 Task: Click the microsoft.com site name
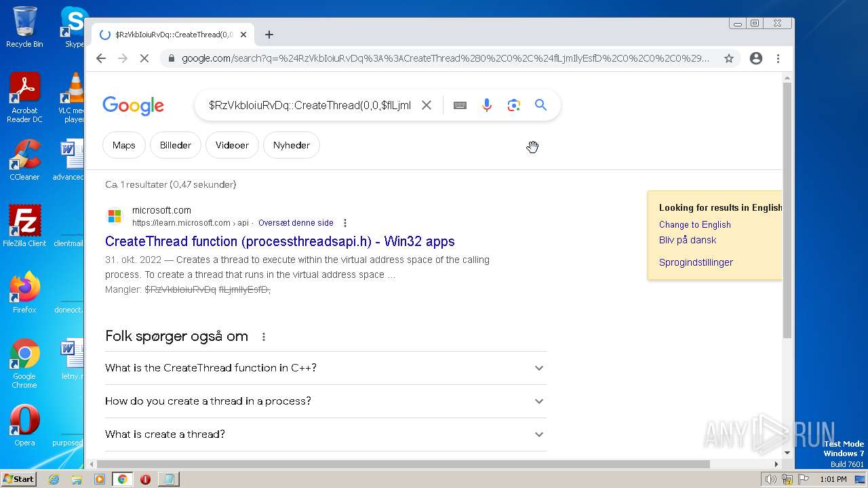(161, 210)
